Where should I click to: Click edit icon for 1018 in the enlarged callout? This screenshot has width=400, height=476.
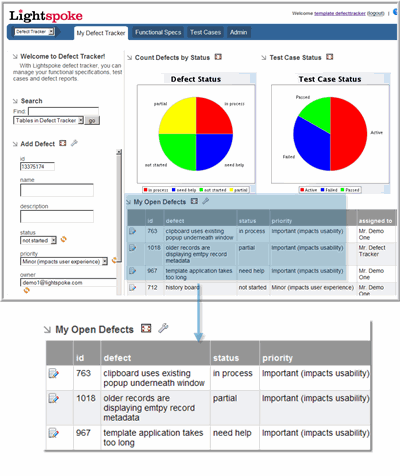(54, 398)
